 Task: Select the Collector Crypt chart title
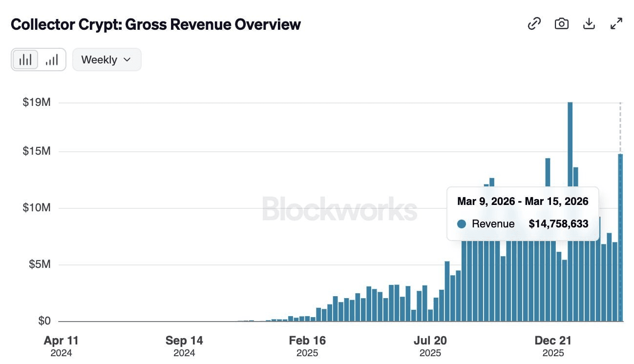(156, 24)
